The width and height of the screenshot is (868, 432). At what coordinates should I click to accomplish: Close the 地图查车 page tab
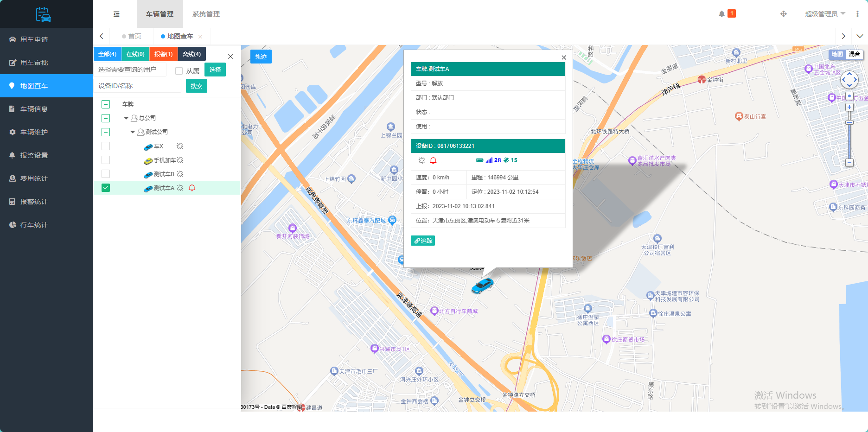tap(200, 37)
